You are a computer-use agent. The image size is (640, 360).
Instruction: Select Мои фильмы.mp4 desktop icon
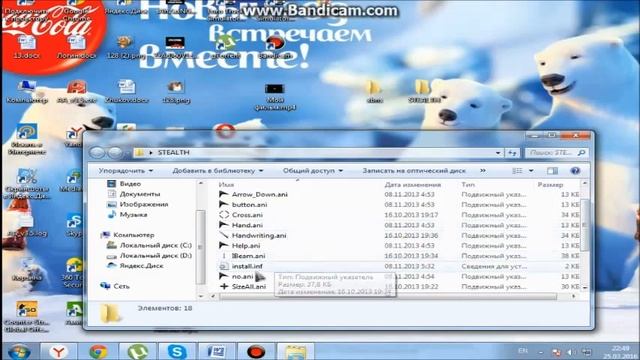point(275,97)
